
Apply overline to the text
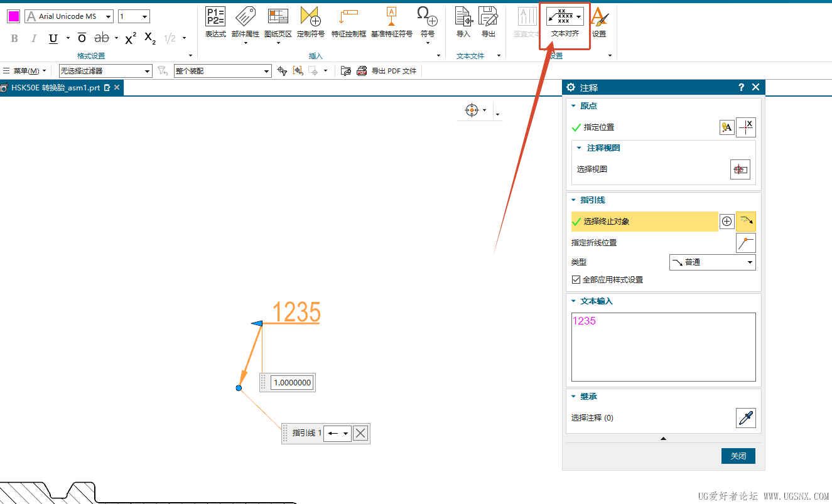82,39
